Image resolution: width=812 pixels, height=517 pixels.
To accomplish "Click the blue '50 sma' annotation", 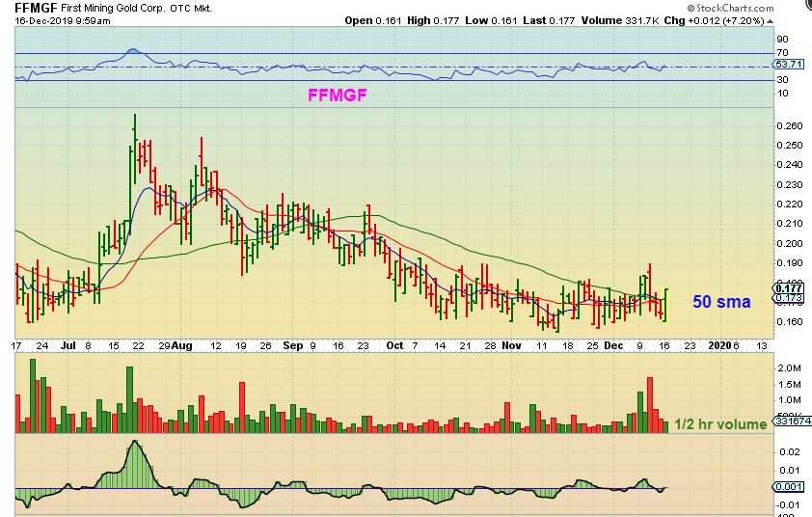I will click(721, 302).
